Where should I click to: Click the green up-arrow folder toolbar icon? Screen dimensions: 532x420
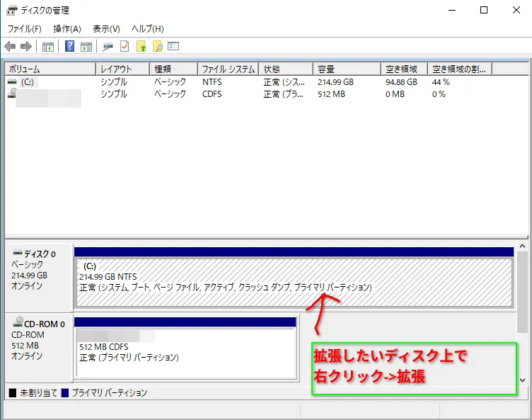tap(141, 47)
